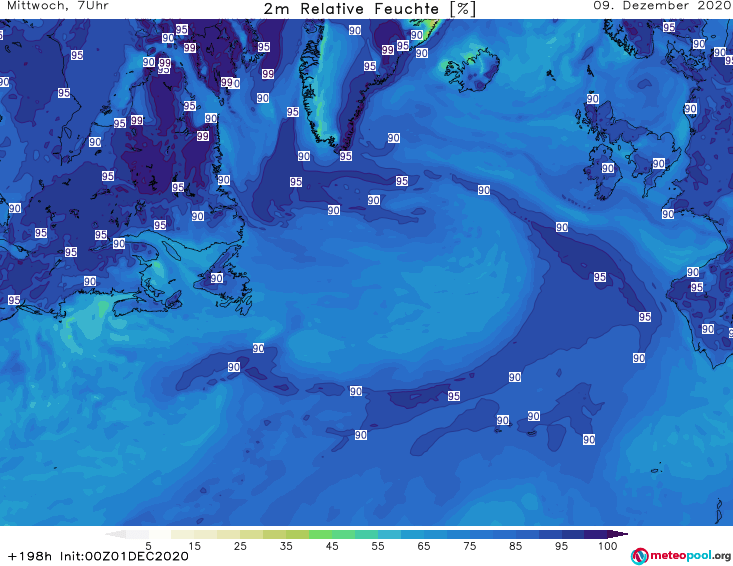
Task: Click the purple arrow tip ending the color bar
Action: click(618, 534)
